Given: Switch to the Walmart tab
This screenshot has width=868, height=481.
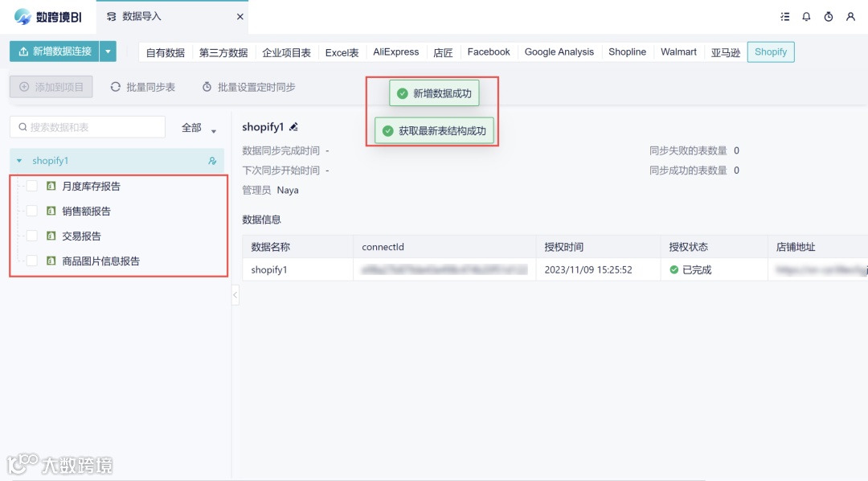Looking at the screenshot, I should tap(678, 51).
